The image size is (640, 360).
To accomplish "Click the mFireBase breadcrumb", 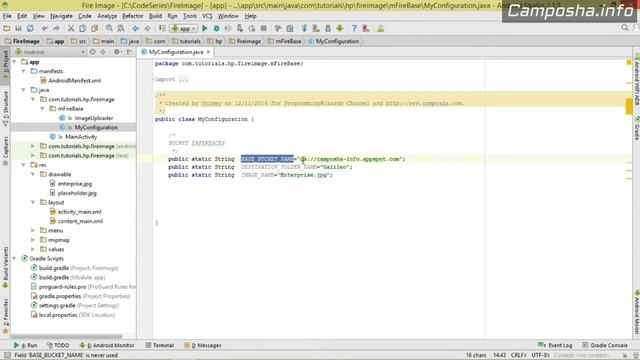I will [284, 41].
